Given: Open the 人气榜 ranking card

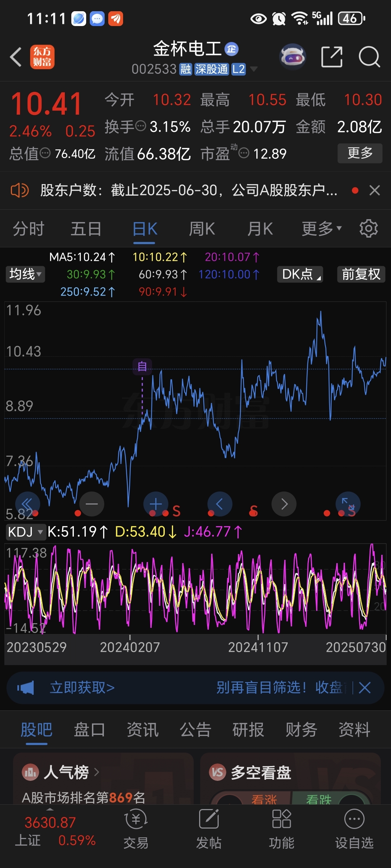Looking at the screenshot, I should (103, 779).
